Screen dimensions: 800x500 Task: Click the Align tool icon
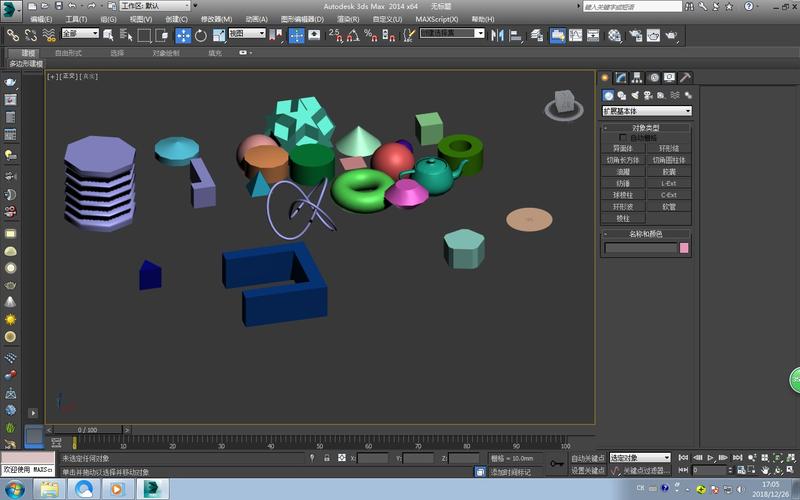(x=516, y=35)
